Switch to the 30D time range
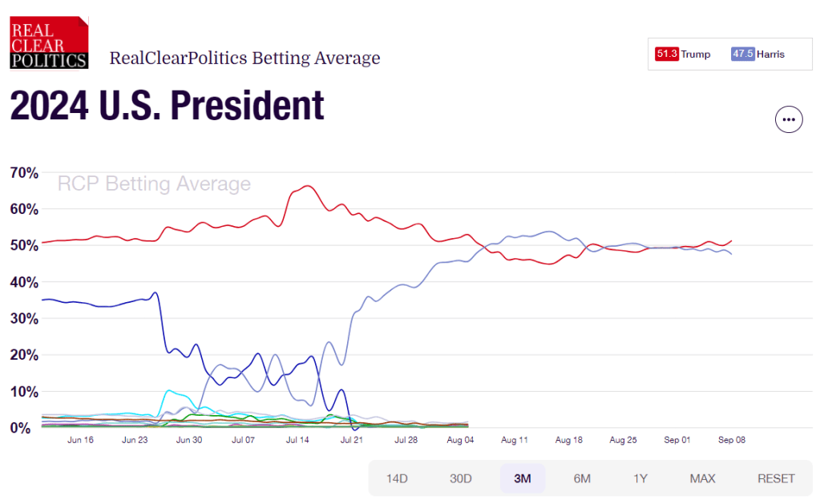 click(x=460, y=478)
